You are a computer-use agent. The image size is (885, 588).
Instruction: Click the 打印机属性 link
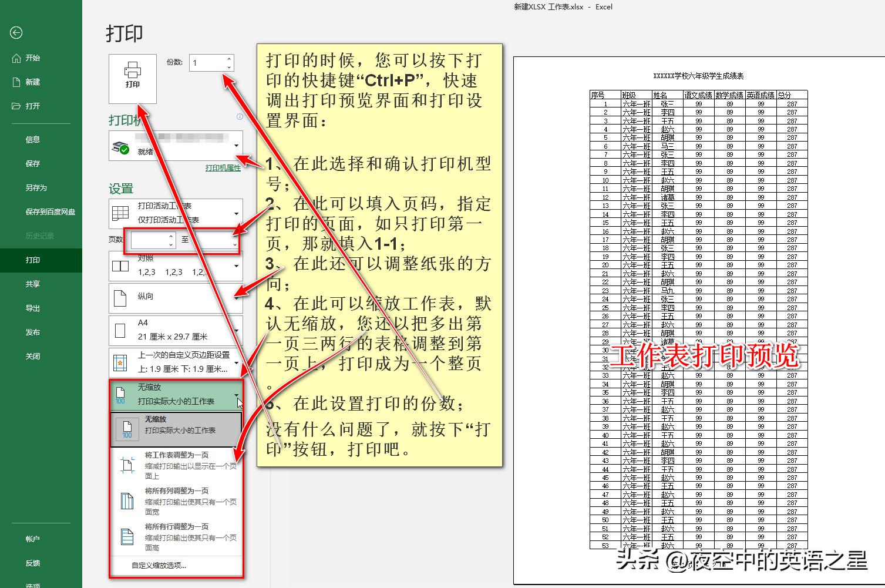(x=223, y=169)
